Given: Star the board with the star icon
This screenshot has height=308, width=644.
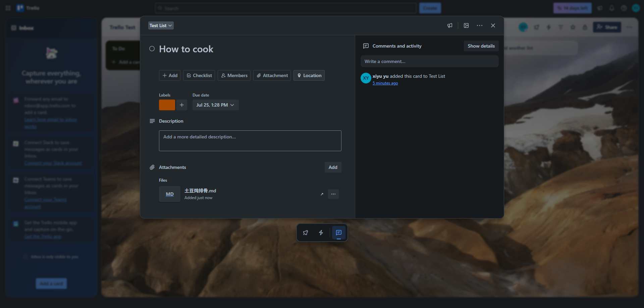Looking at the screenshot, I should pyautogui.click(x=573, y=27).
